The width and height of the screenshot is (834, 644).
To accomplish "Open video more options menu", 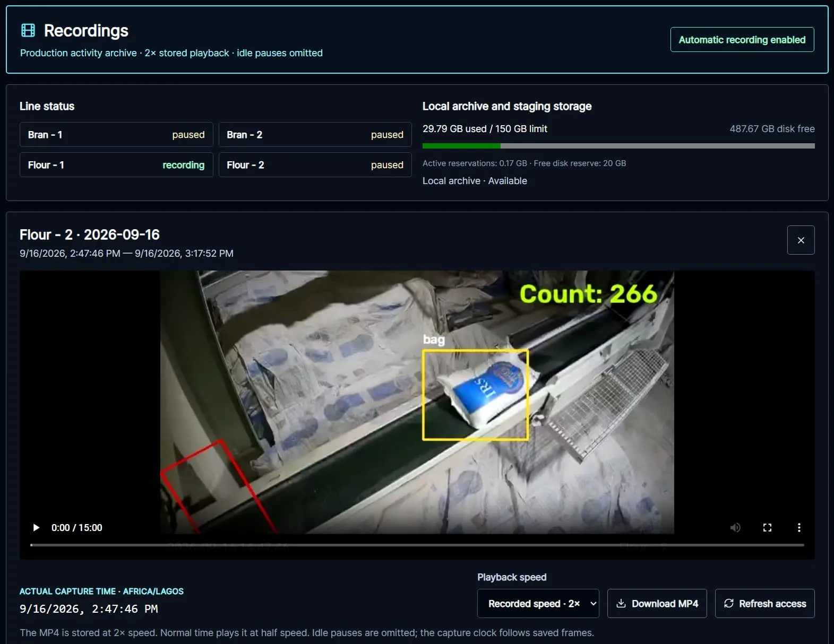I will (799, 528).
